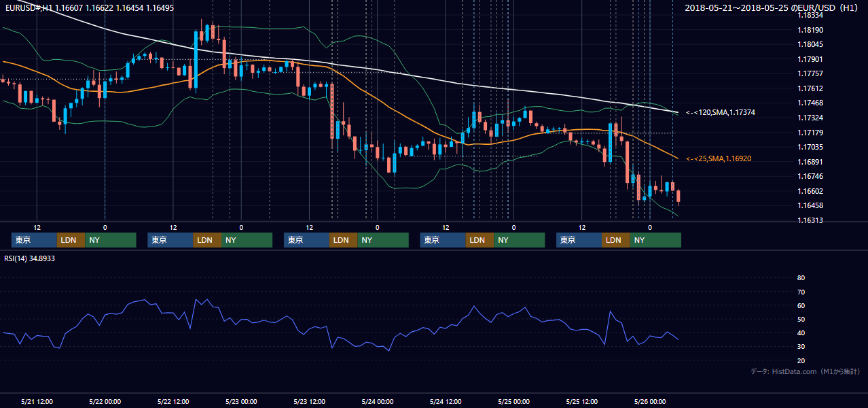Click the 120 SMA label 1.17374

pos(721,112)
